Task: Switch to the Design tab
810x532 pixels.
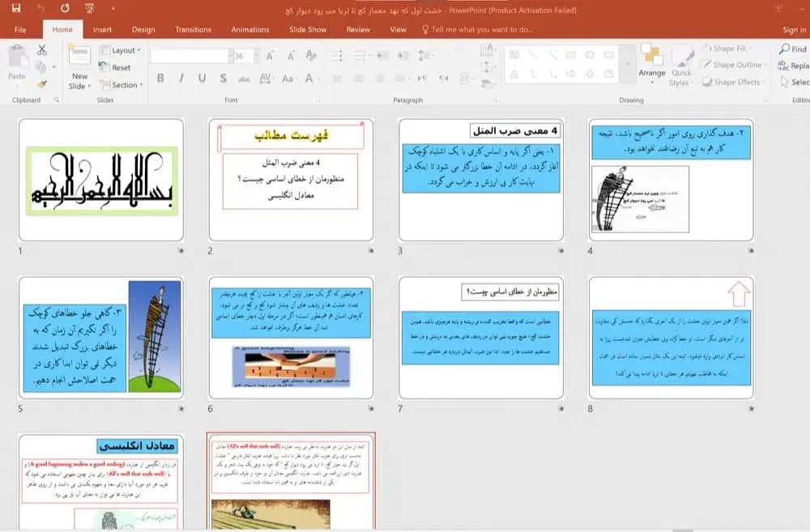Action: pyautogui.click(x=143, y=29)
